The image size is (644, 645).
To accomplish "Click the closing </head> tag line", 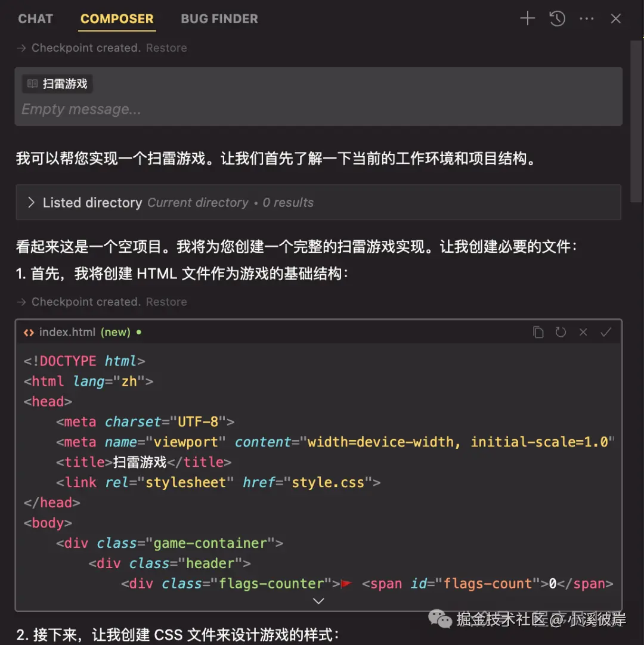I will pos(52,503).
